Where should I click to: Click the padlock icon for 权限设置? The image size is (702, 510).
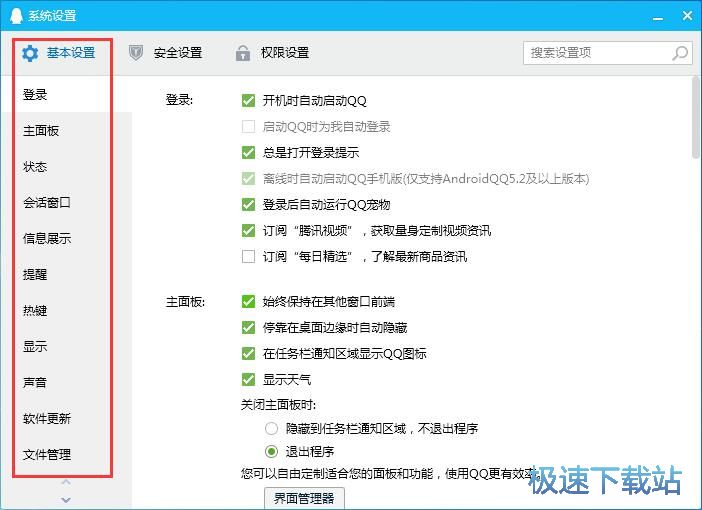(243, 53)
